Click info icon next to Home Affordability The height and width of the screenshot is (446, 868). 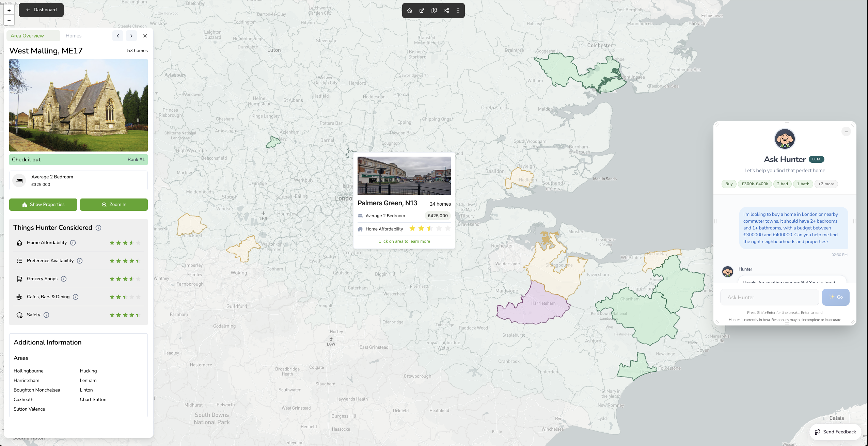73,243
